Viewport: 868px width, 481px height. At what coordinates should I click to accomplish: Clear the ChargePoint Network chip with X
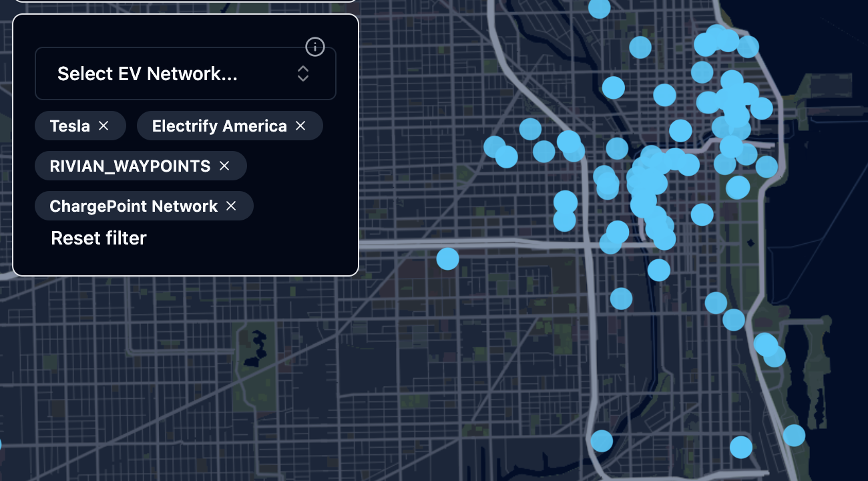tap(231, 206)
